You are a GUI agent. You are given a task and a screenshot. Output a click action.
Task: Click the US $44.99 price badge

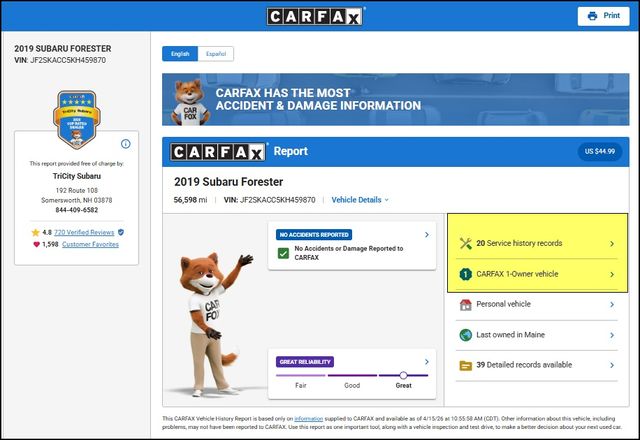click(600, 151)
